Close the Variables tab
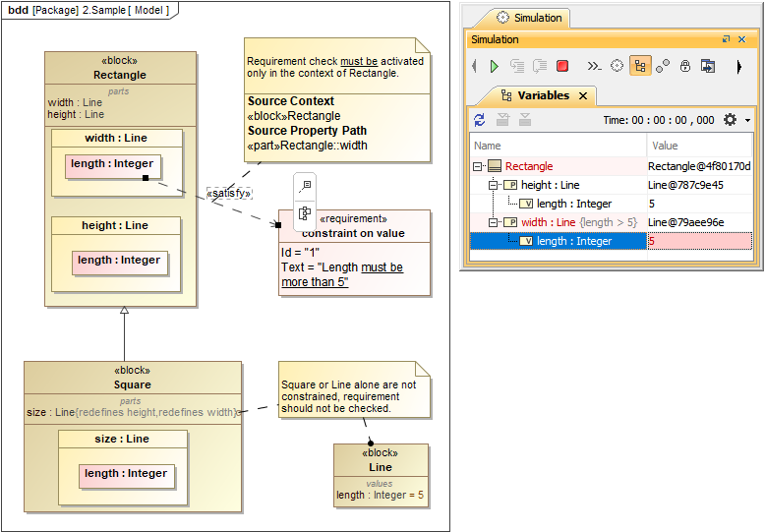Viewport: 765px width, 532px height. (582, 95)
